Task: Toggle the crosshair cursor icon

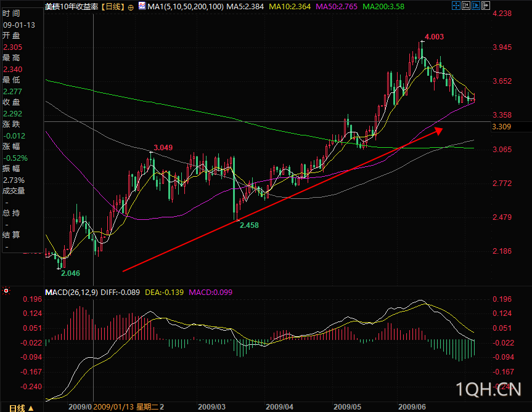Action: pyautogui.click(x=456, y=6)
